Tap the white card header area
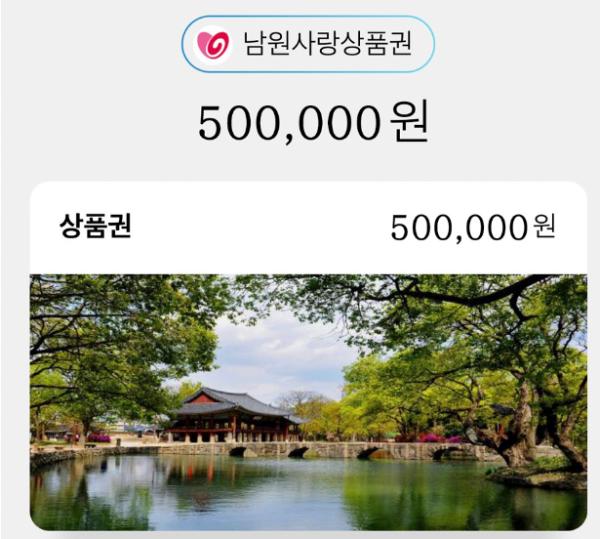The height and width of the screenshot is (539, 600). tap(308, 228)
